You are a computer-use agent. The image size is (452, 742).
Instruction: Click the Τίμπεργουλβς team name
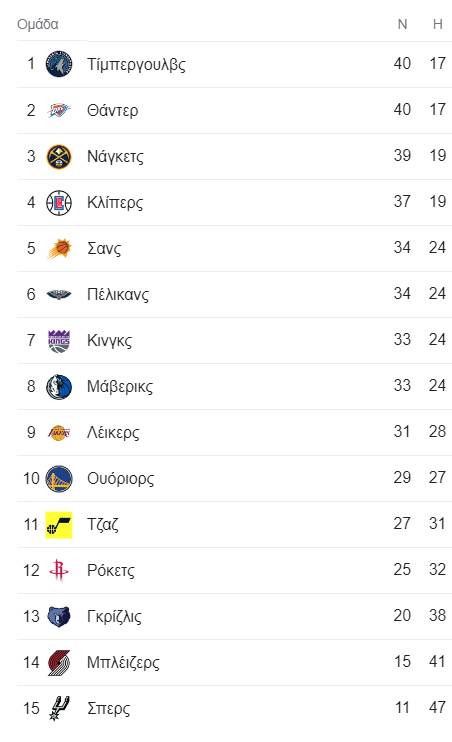tap(136, 64)
